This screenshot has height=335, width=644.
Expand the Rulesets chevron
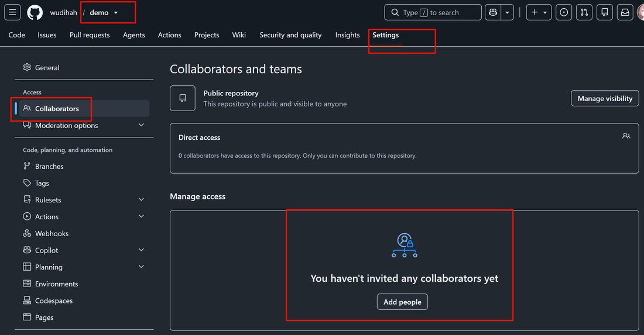[x=141, y=200]
